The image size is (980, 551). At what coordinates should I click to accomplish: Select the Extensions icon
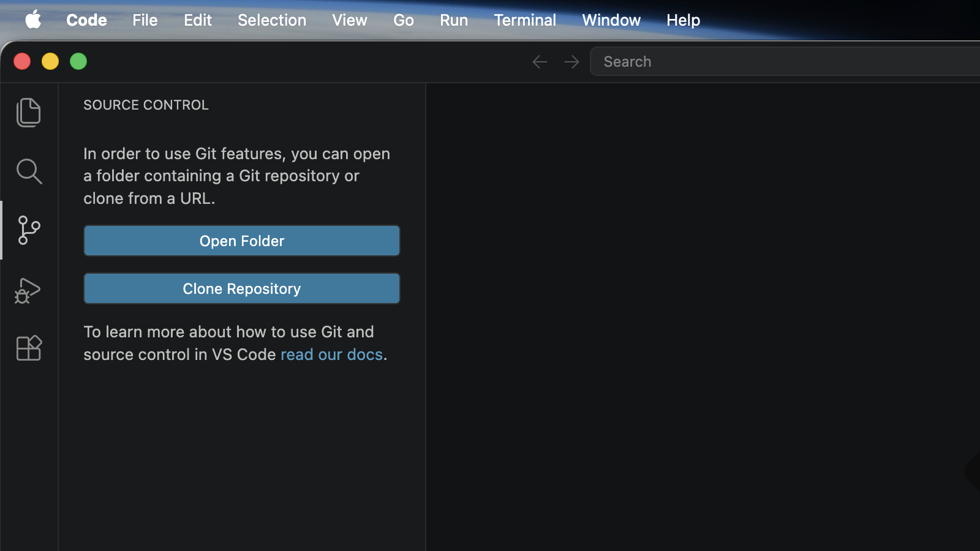29,348
